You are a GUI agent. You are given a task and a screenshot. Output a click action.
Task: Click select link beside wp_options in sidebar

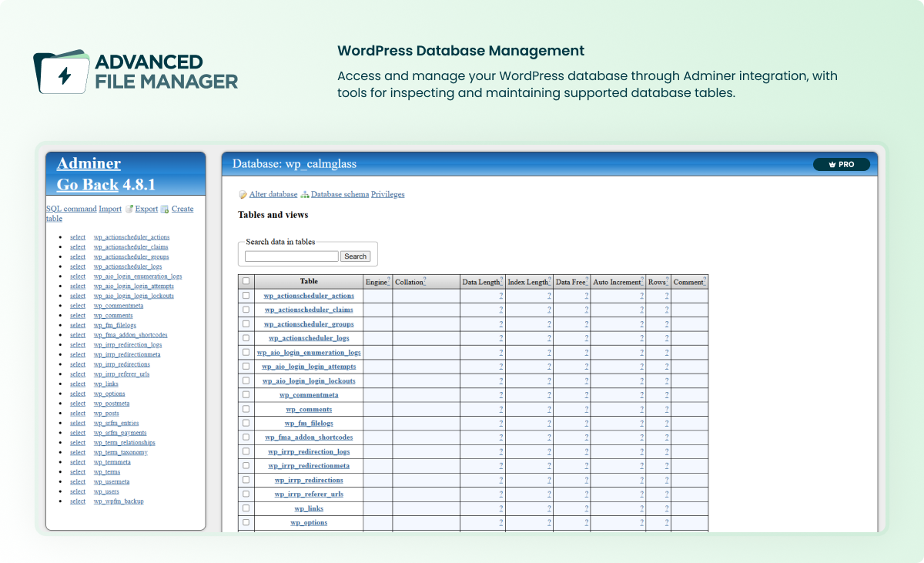tap(78, 394)
